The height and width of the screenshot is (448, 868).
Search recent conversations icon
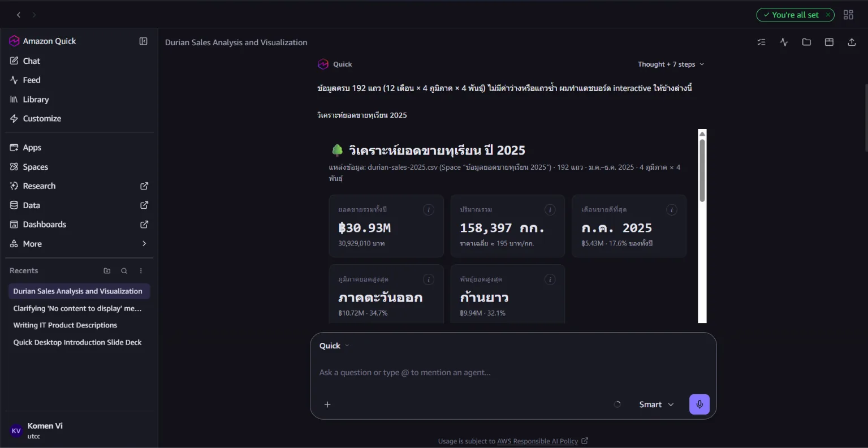coord(124,271)
